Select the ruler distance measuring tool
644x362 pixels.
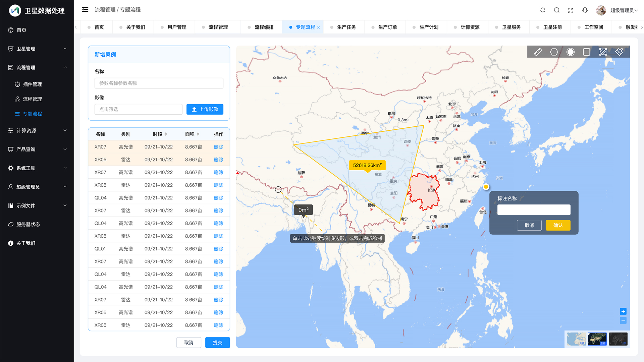click(538, 52)
